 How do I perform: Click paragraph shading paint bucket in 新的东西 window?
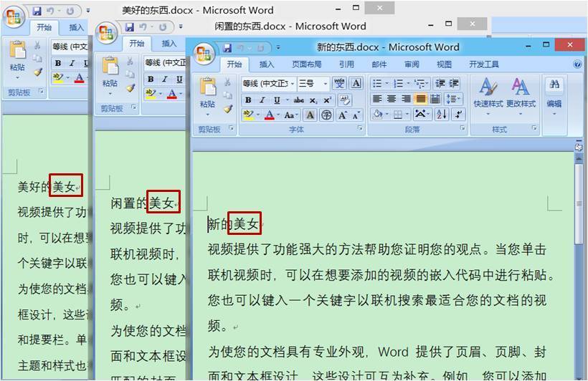(378, 115)
